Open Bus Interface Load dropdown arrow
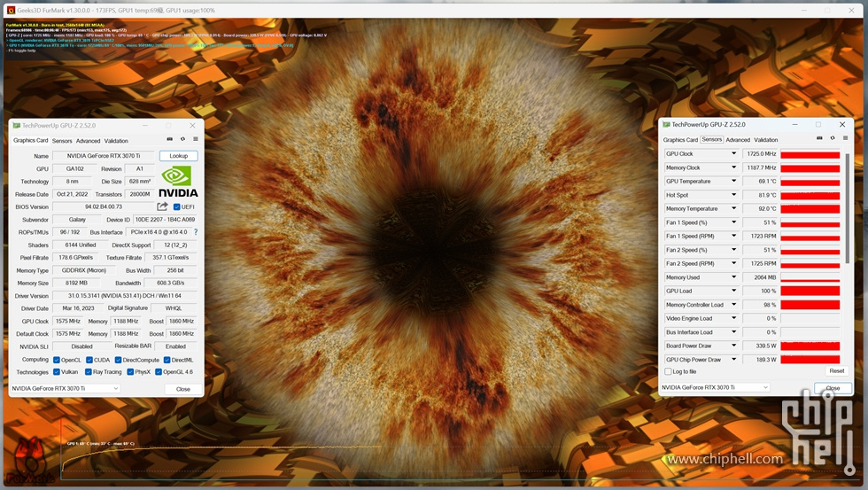This screenshot has height=490, width=868. tap(734, 331)
